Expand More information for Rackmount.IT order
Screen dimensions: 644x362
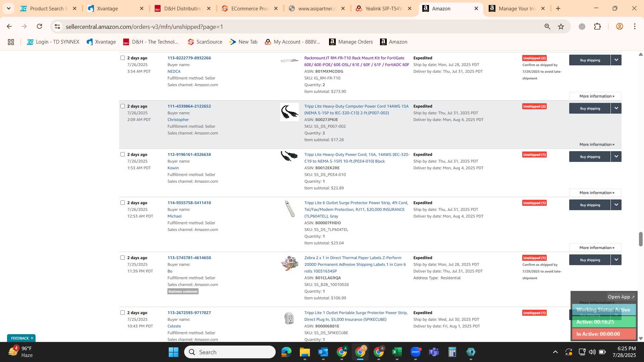point(595,96)
